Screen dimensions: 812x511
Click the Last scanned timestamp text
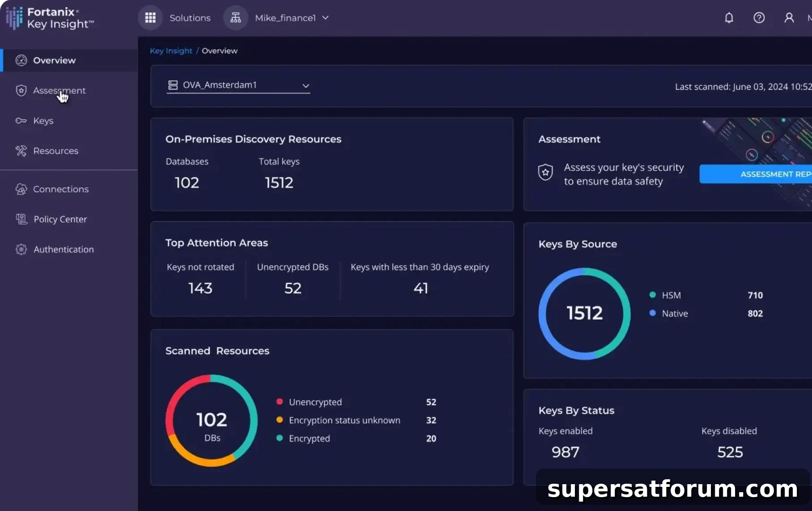(x=744, y=87)
